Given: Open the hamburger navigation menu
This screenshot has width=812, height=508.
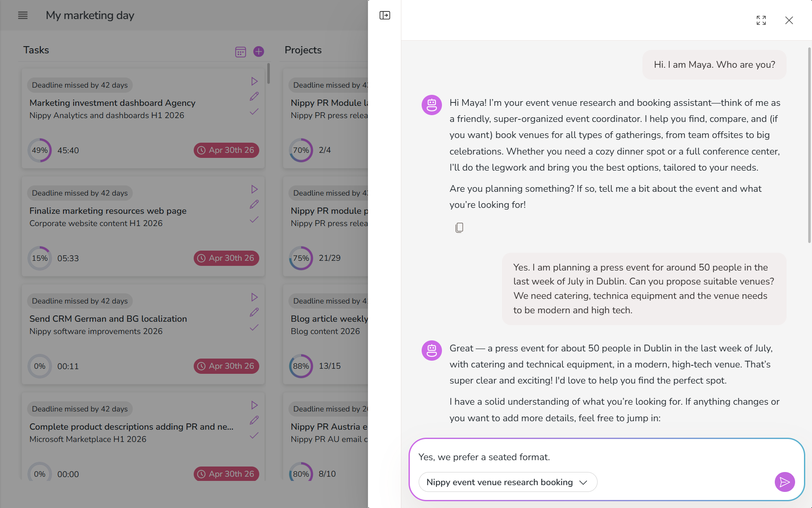Looking at the screenshot, I should [x=23, y=15].
